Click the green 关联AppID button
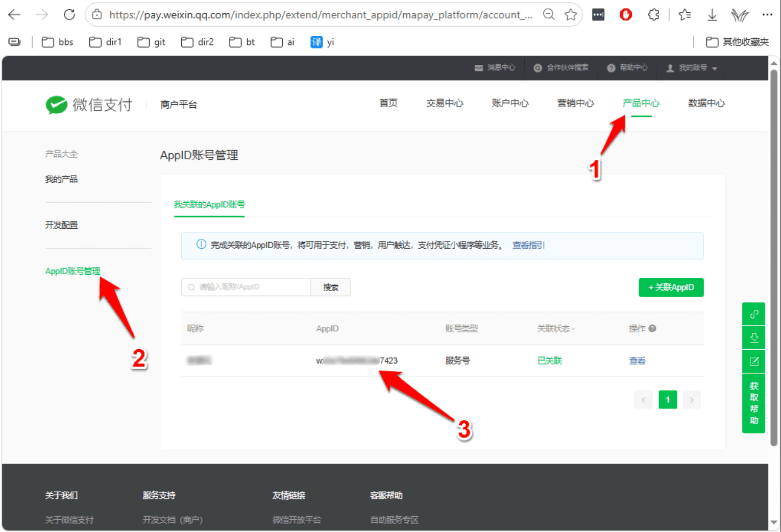Screen dimensions: 781x532 point(671,287)
